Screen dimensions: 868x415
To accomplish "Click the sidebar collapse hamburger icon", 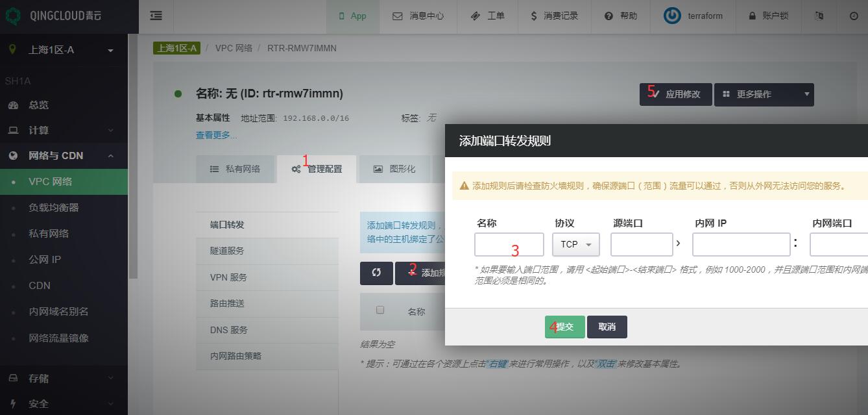I will [156, 16].
